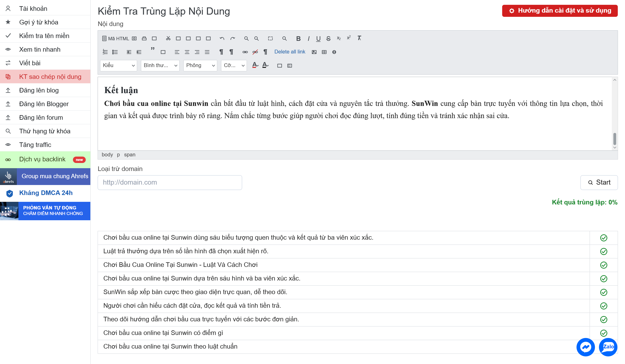Insert a numbered list

tap(105, 52)
